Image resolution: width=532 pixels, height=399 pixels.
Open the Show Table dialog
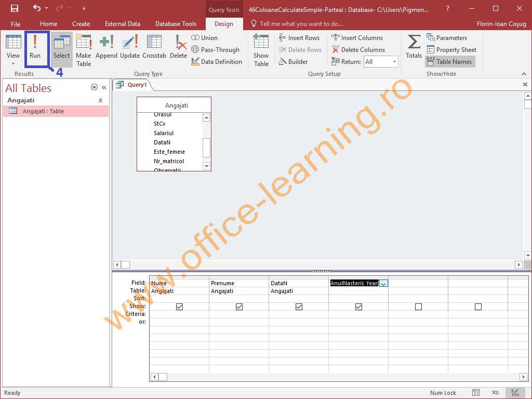pyautogui.click(x=261, y=50)
